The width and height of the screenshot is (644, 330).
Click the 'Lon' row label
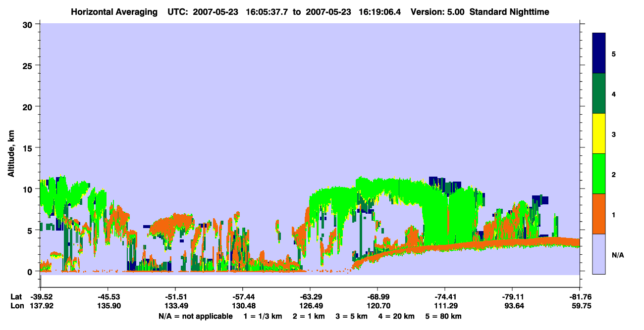click(x=16, y=306)
